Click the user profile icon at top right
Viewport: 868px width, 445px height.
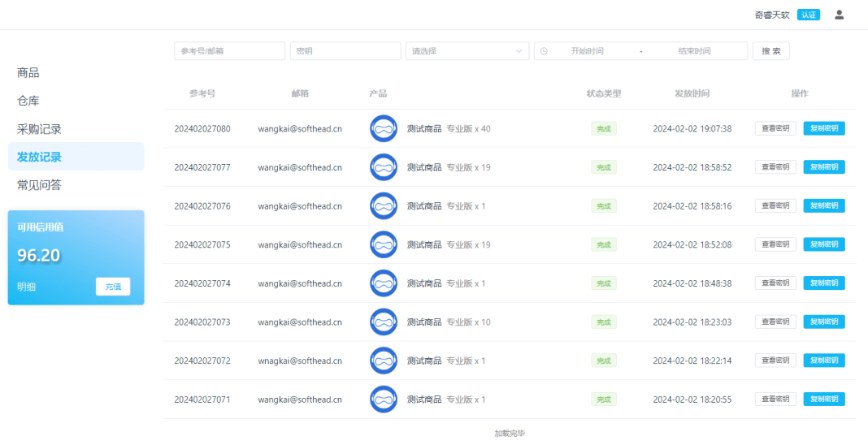tap(840, 15)
